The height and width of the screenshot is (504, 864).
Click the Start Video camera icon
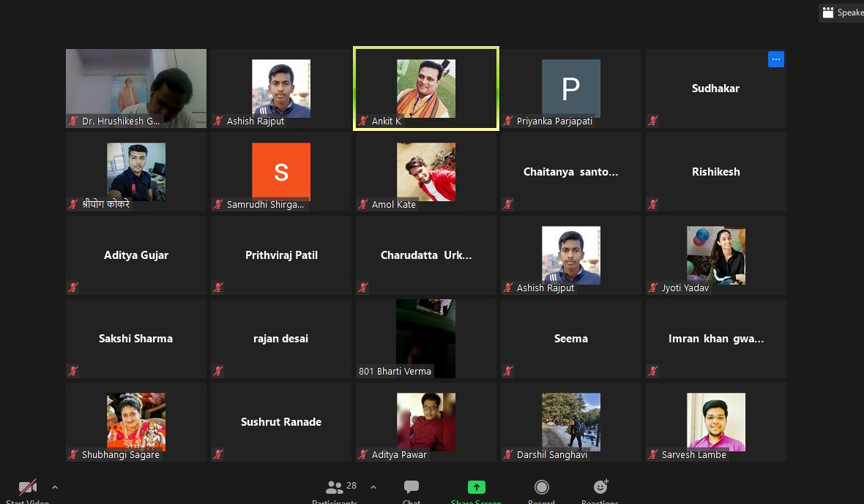pos(28,487)
